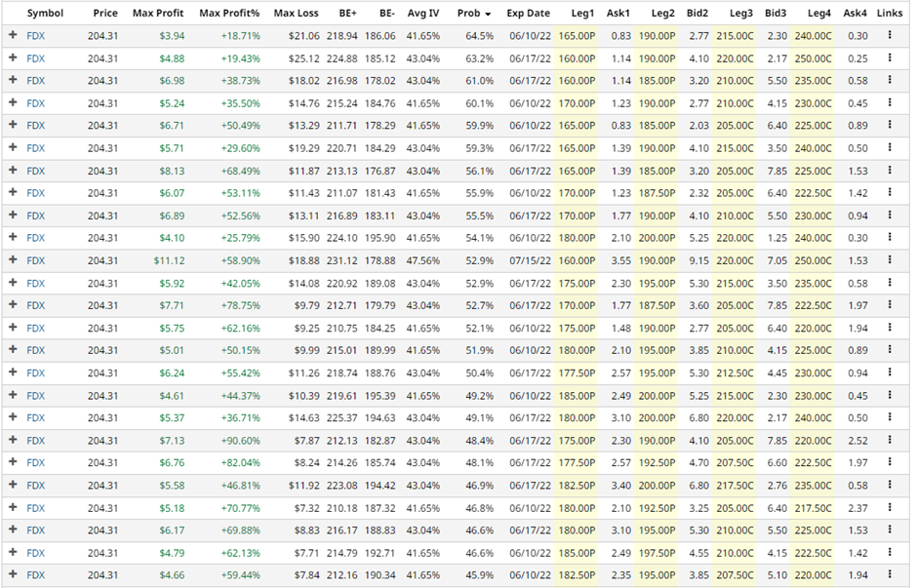Image resolution: width=917 pixels, height=588 pixels.
Task: Show the links menu for the $6.76 row
Action: [890, 462]
